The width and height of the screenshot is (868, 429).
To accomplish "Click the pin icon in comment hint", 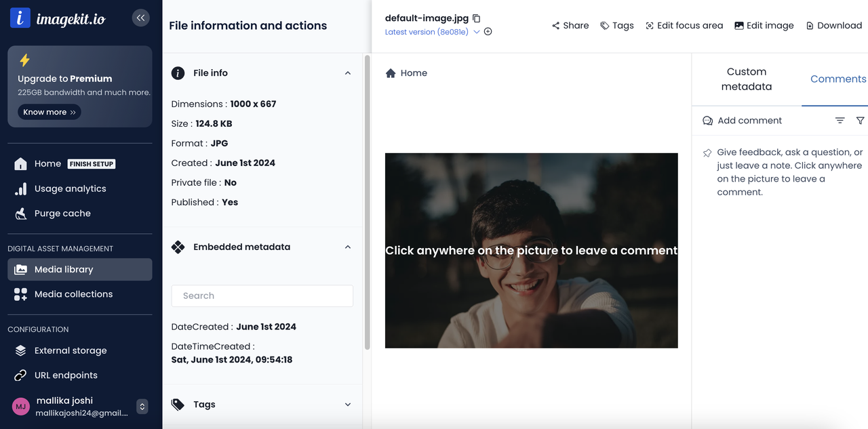I will point(707,153).
